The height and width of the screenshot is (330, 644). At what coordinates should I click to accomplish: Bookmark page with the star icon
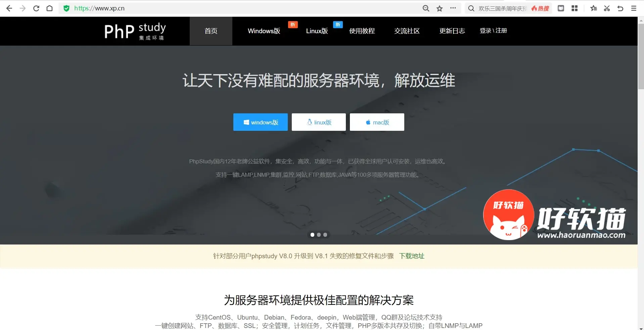[440, 8]
